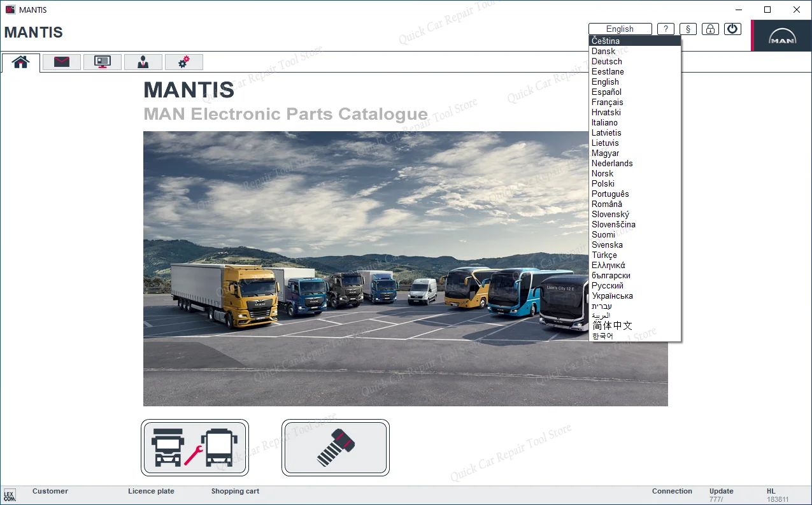Click the legal section sign button
The width and height of the screenshot is (812, 505).
(x=688, y=29)
